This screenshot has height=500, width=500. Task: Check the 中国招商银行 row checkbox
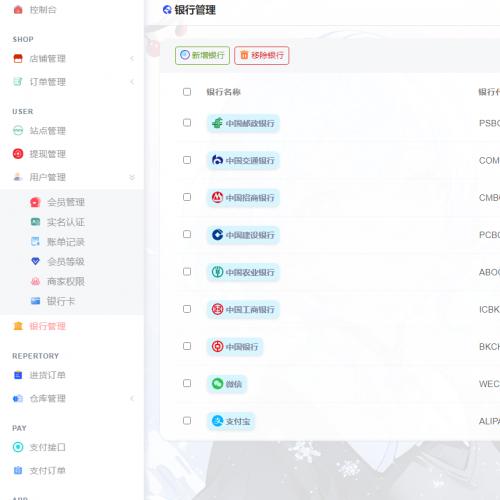[187, 197]
